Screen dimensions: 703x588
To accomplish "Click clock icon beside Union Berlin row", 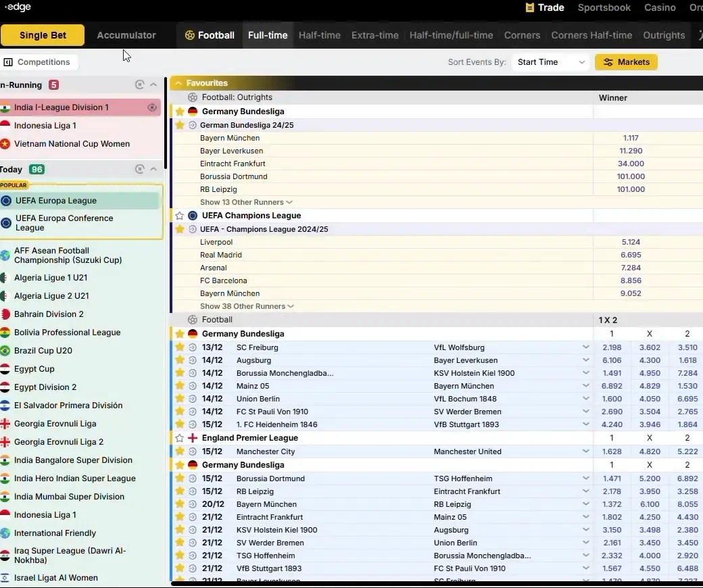I will (x=193, y=399).
